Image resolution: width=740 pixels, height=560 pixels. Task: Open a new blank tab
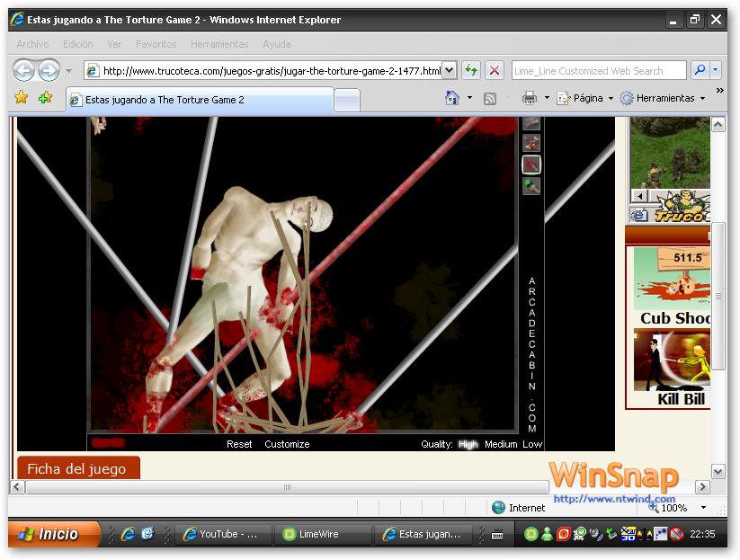click(347, 101)
